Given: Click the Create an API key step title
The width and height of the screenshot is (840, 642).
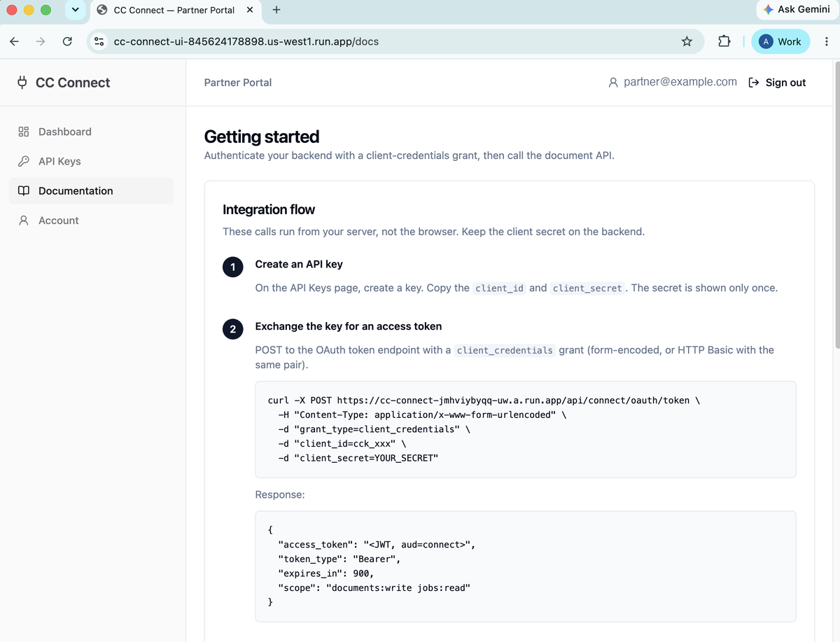Looking at the screenshot, I should pyautogui.click(x=299, y=264).
